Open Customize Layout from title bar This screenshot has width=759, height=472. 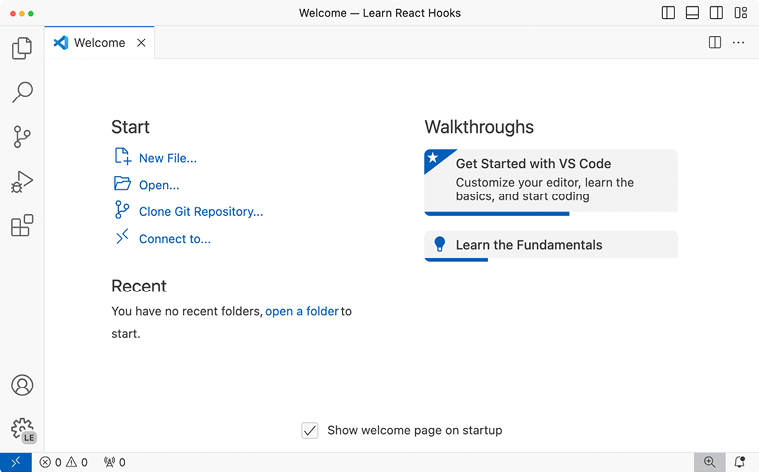(741, 13)
